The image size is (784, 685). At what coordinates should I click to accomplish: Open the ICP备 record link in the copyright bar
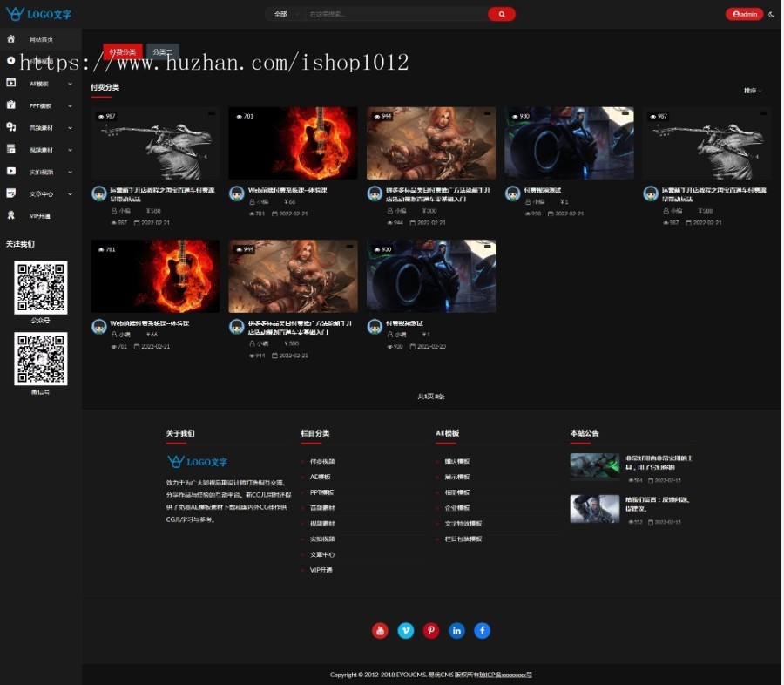coord(505,675)
